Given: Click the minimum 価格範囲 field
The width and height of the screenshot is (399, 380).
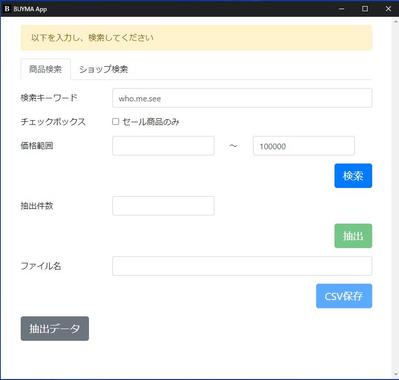Looking at the screenshot, I should coord(163,146).
